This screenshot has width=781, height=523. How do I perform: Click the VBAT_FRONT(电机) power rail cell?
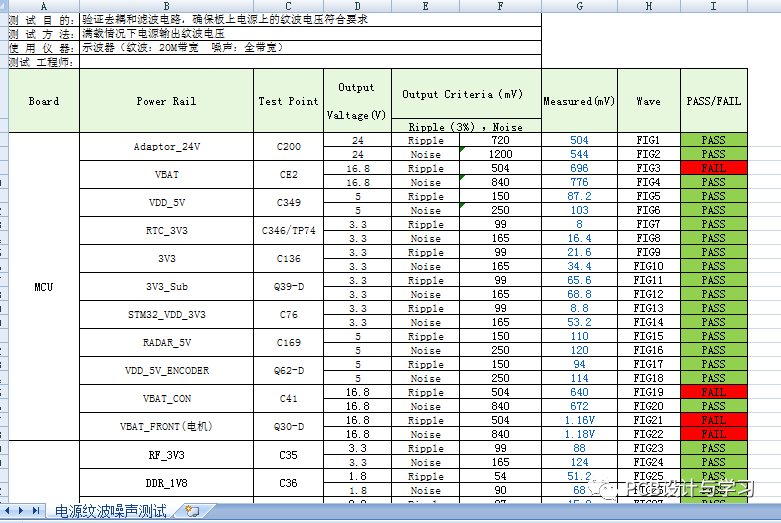point(166,427)
